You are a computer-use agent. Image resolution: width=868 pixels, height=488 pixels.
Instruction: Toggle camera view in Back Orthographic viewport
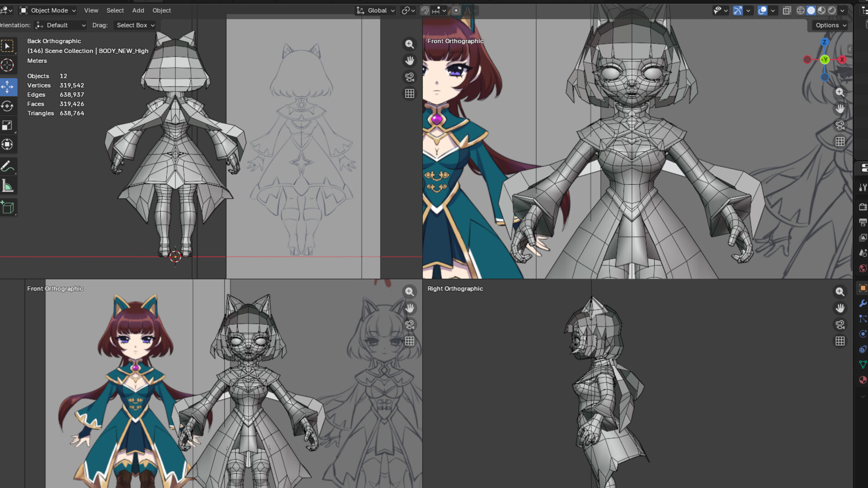pyautogui.click(x=410, y=77)
